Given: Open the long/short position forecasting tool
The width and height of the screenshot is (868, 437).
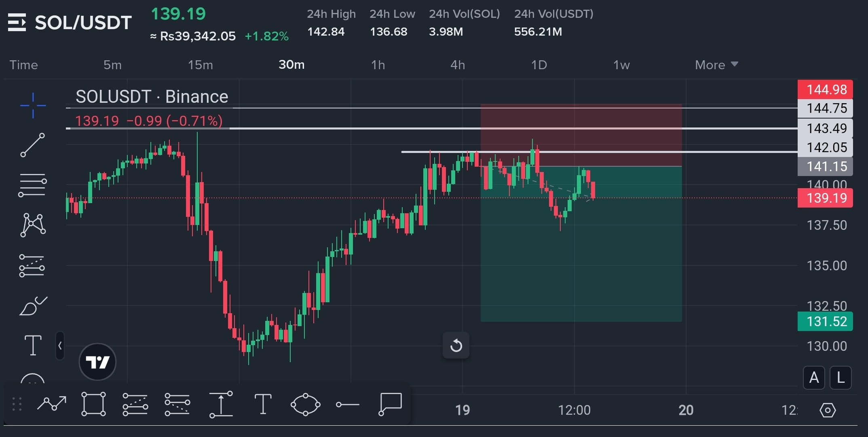Looking at the screenshot, I should (x=32, y=266).
